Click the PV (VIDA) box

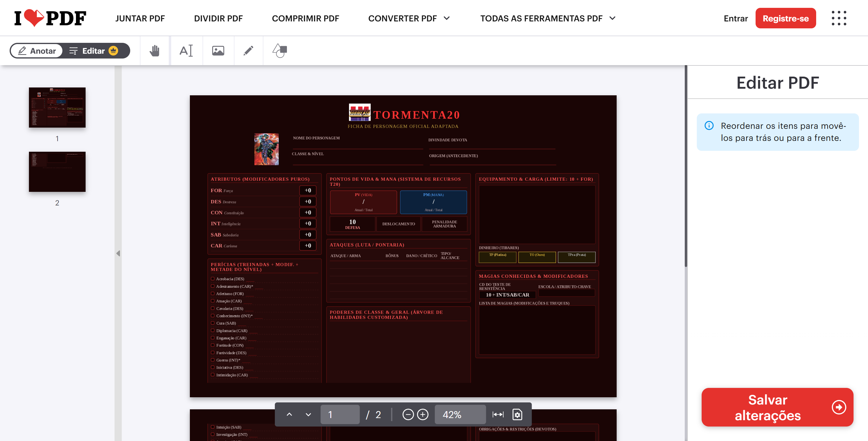click(x=363, y=202)
